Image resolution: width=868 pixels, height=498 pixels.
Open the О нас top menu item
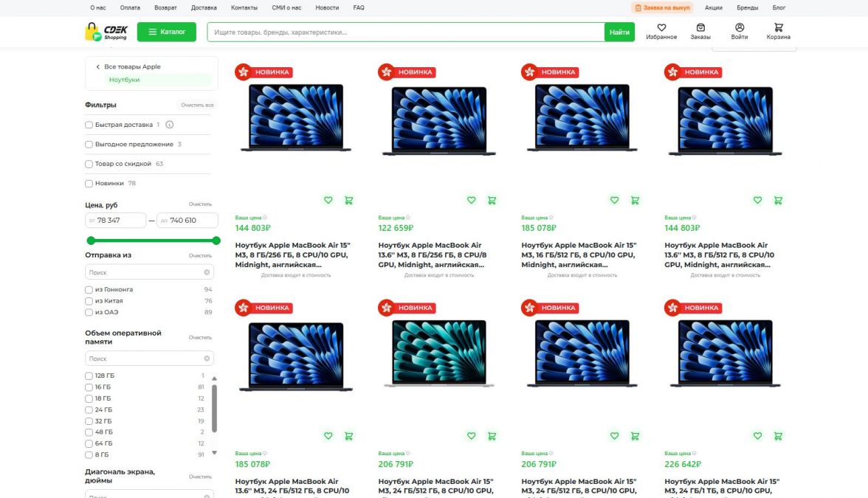coord(98,7)
